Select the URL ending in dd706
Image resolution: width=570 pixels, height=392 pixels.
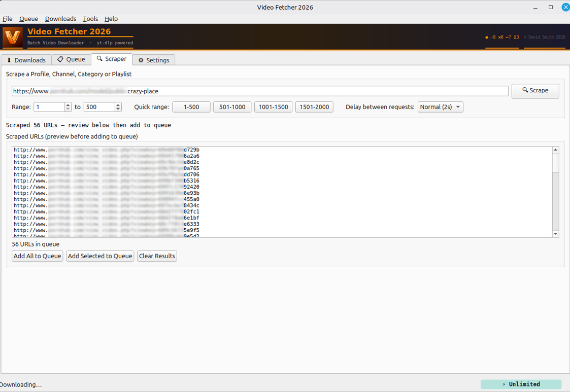(107, 174)
